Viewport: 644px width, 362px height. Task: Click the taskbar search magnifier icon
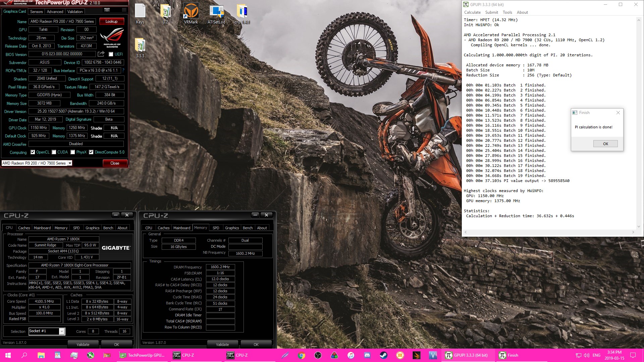pos(24,355)
